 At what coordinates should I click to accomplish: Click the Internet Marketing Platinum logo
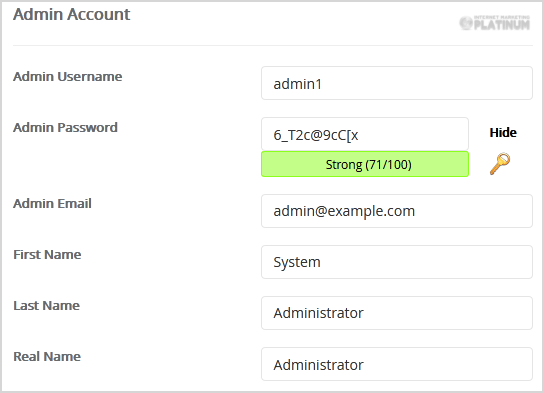coord(495,23)
